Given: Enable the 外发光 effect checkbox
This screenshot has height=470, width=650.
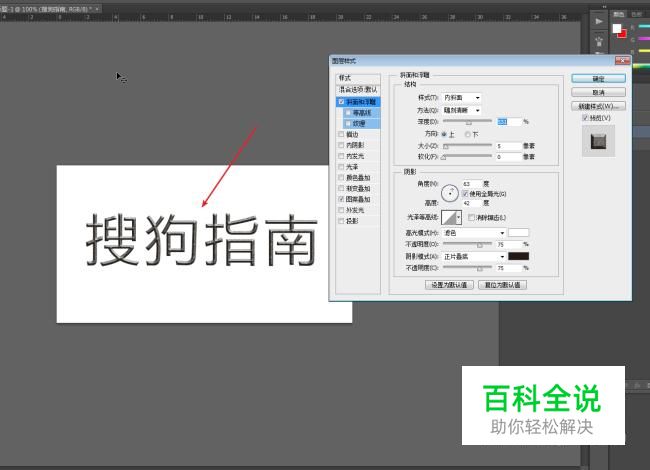Looking at the screenshot, I should point(341,210).
